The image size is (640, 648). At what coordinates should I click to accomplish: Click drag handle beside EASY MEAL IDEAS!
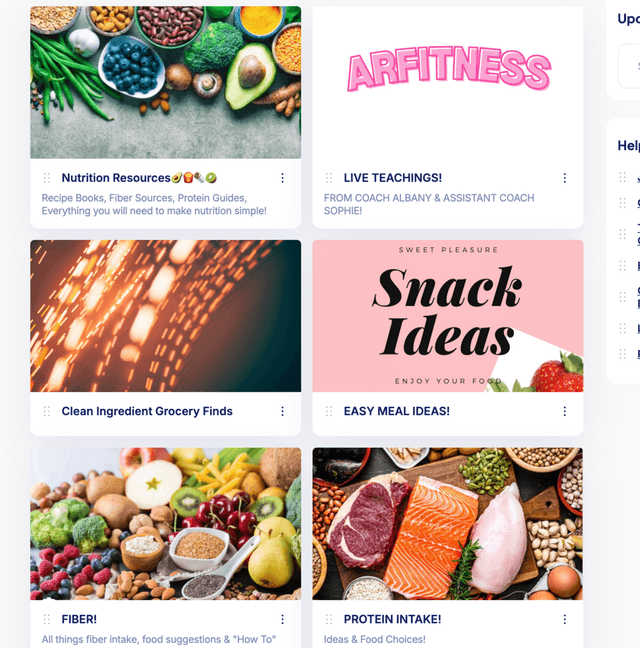(x=329, y=411)
